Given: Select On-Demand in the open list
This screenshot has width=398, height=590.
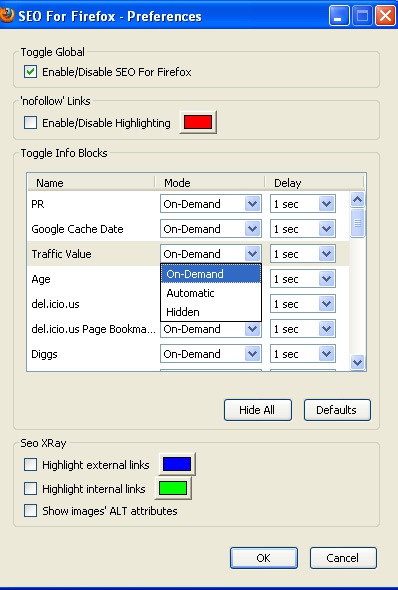Looking at the screenshot, I should pos(211,274).
